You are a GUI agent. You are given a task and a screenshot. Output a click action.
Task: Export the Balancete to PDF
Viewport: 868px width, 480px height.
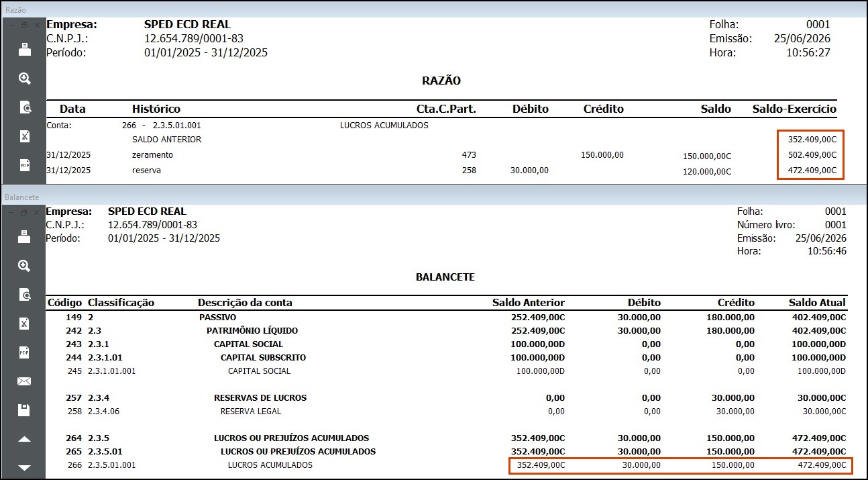tap(25, 352)
